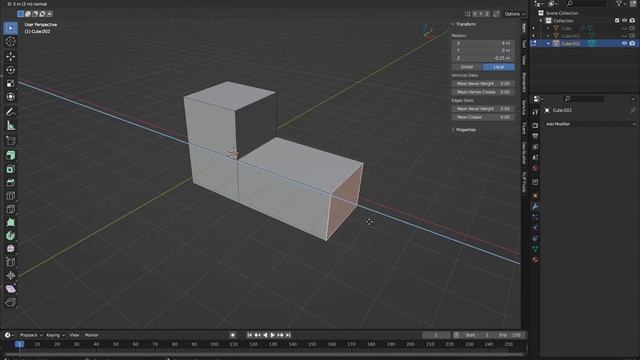Open the Marker menu
This screenshot has width=640, height=360.
point(91,335)
